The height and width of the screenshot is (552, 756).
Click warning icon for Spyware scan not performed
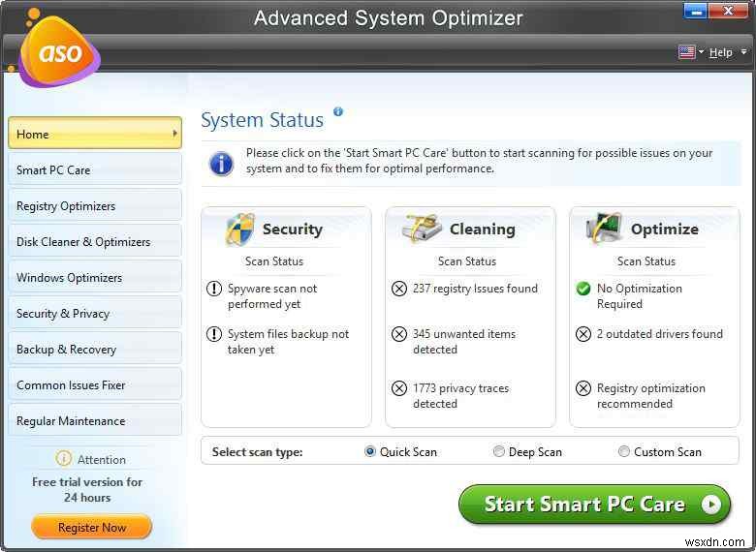[214, 289]
